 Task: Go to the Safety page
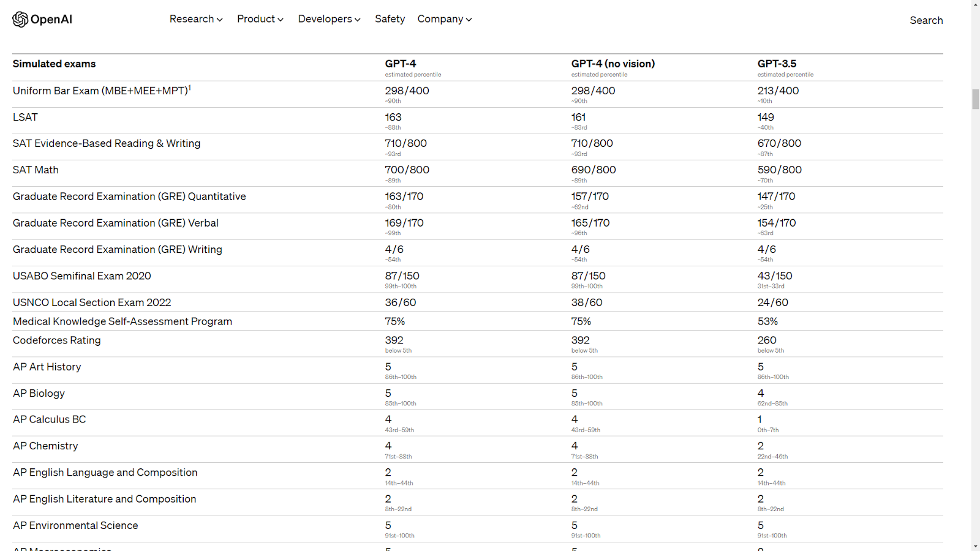click(x=390, y=19)
